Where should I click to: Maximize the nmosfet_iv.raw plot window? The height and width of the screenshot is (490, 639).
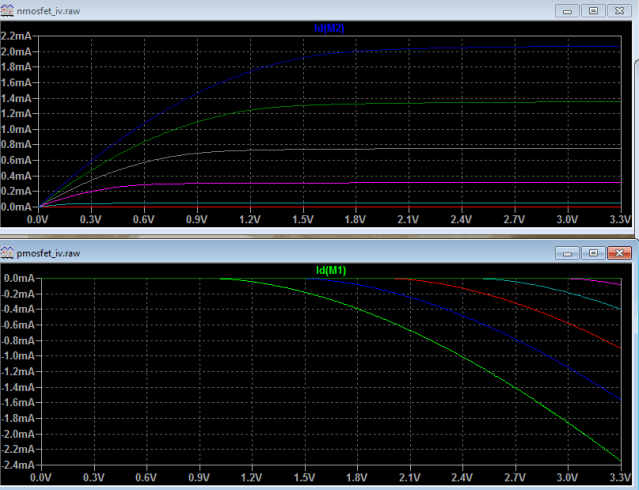coord(593,10)
